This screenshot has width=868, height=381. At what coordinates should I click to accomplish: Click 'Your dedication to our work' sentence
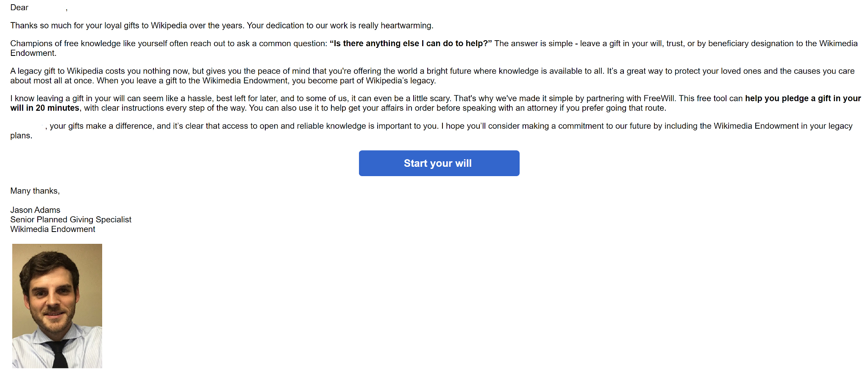pos(340,25)
